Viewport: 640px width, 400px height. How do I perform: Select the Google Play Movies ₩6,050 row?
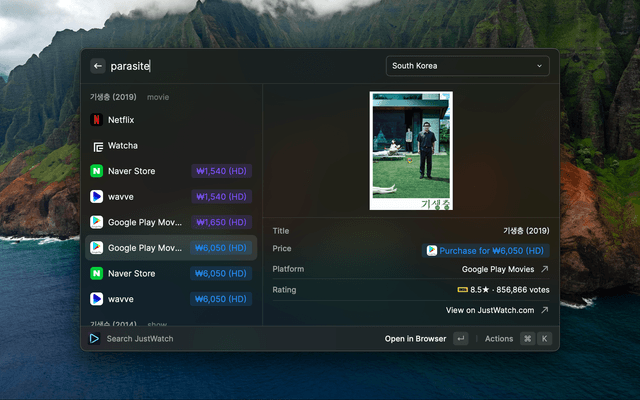point(170,248)
